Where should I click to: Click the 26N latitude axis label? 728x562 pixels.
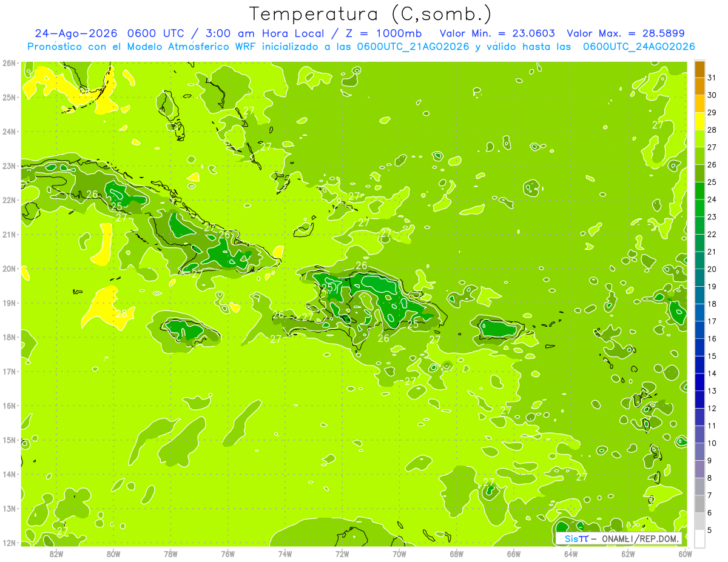pos(9,63)
